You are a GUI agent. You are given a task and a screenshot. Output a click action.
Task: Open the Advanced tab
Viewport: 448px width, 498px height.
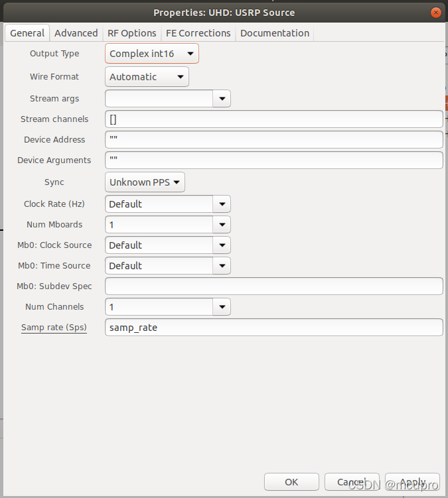pyautogui.click(x=76, y=33)
